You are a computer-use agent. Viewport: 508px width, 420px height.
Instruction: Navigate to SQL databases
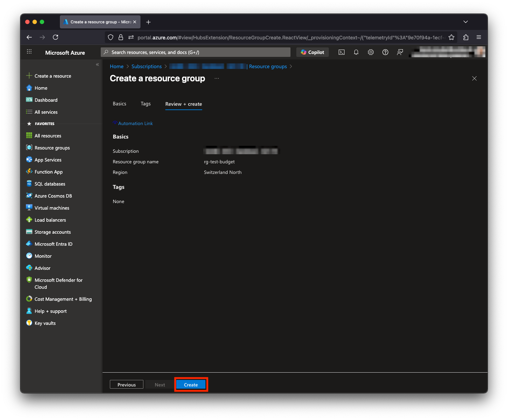coord(50,184)
